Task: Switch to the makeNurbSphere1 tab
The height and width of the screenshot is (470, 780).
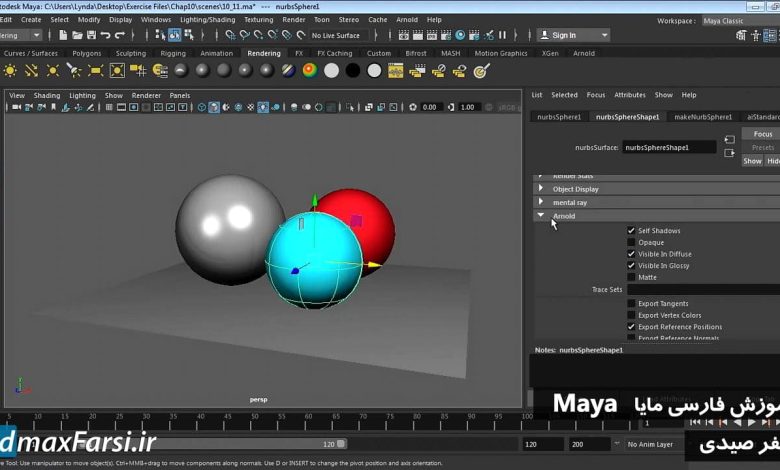Action: [x=703, y=117]
